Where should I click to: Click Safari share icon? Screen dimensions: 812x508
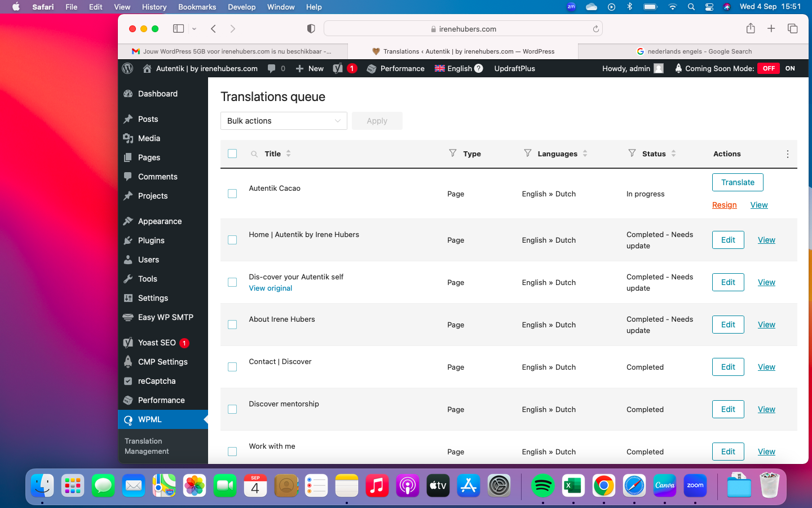(751, 28)
